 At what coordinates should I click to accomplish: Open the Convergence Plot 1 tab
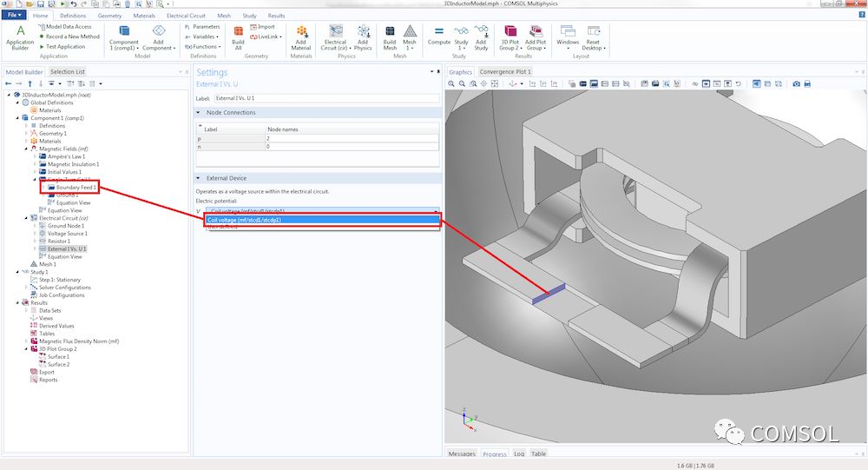click(504, 71)
